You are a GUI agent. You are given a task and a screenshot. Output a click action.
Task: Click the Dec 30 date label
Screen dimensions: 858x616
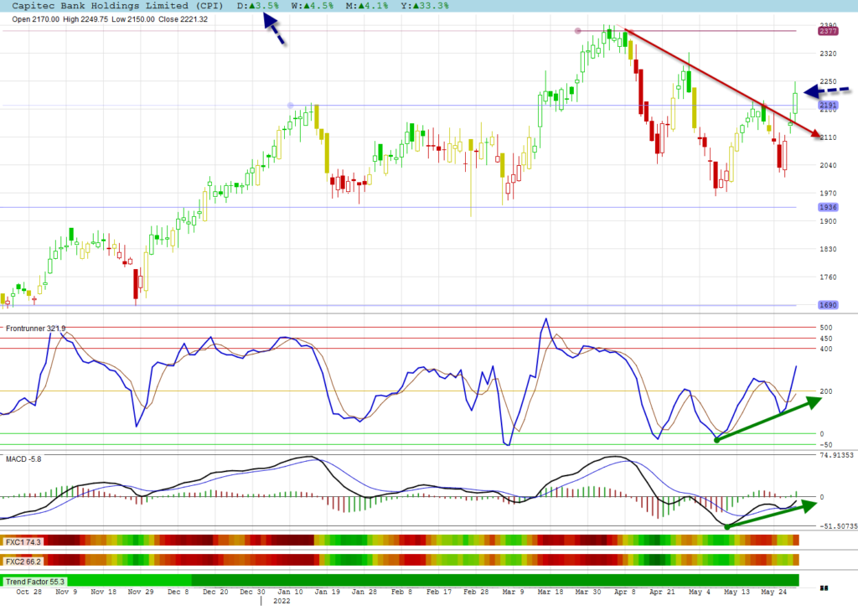[252, 592]
